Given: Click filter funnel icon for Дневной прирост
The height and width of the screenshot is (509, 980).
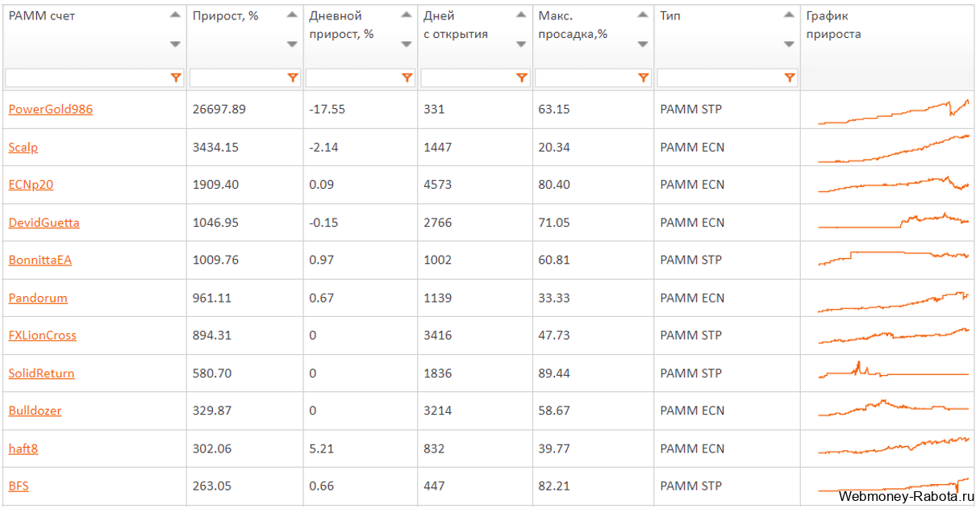Looking at the screenshot, I should (x=407, y=78).
